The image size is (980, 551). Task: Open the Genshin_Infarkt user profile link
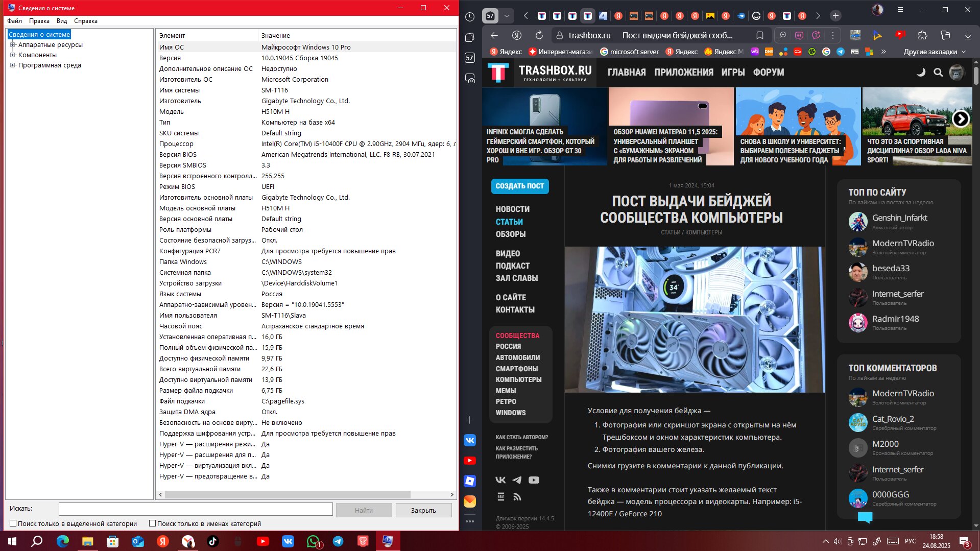[x=899, y=218]
